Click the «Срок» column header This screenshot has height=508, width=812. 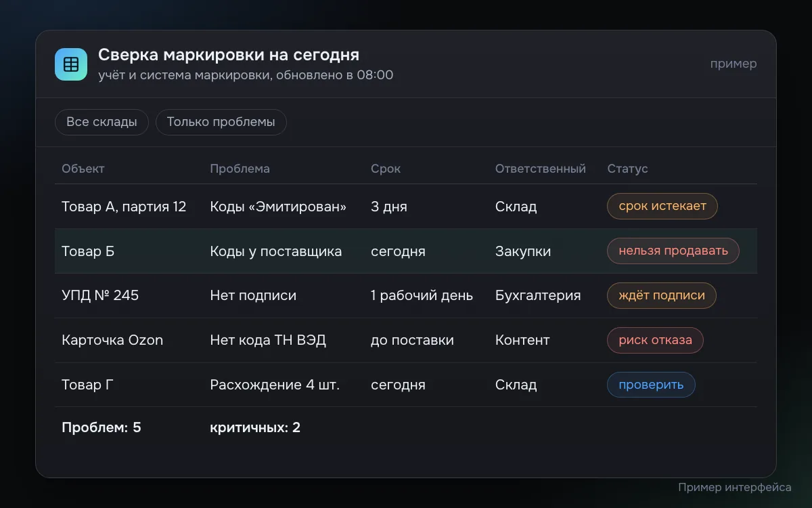[386, 169]
